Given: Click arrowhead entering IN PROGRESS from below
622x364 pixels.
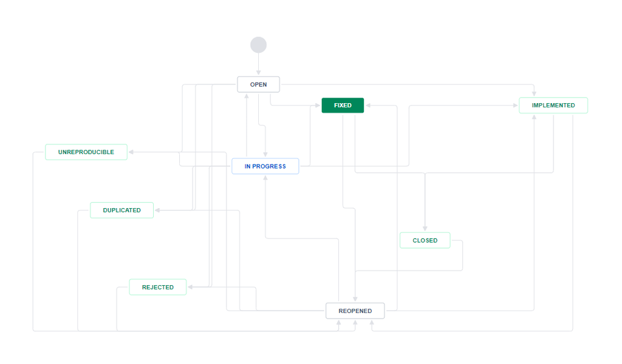Looking at the screenshot, I should [x=265, y=178].
